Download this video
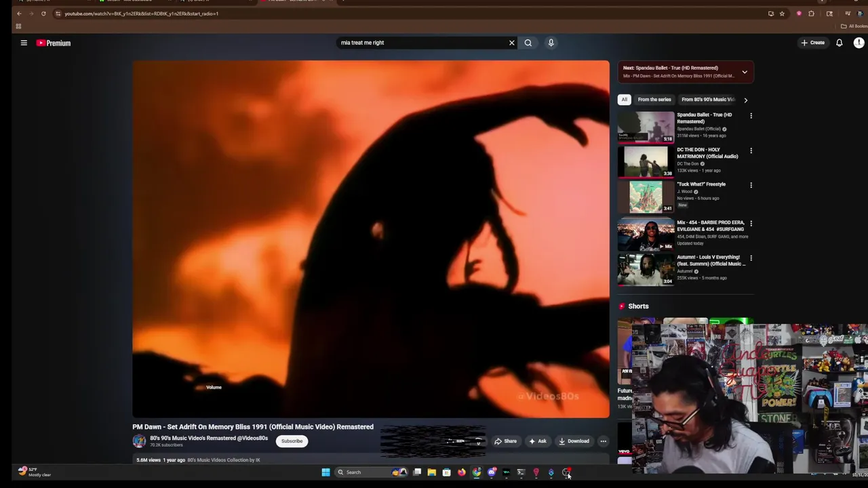Screen dimensions: 868x488 point(574,441)
